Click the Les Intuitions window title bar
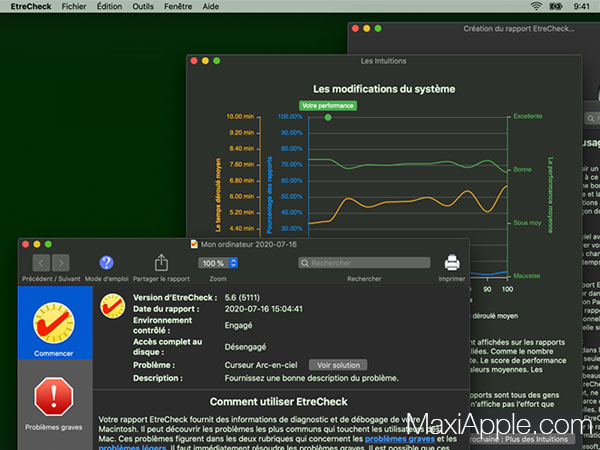Image resolution: width=600 pixels, height=450 pixels. [x=384, y=61]
